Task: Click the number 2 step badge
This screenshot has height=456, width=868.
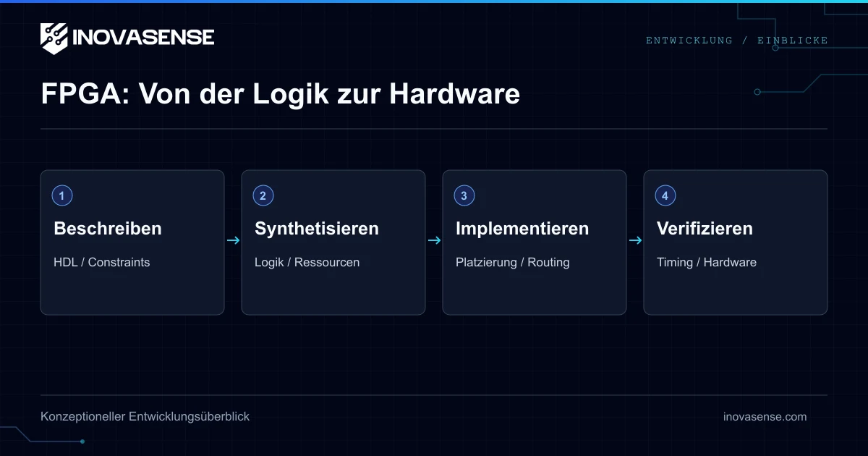Action: pyautogui.click(x=263, y=195)
